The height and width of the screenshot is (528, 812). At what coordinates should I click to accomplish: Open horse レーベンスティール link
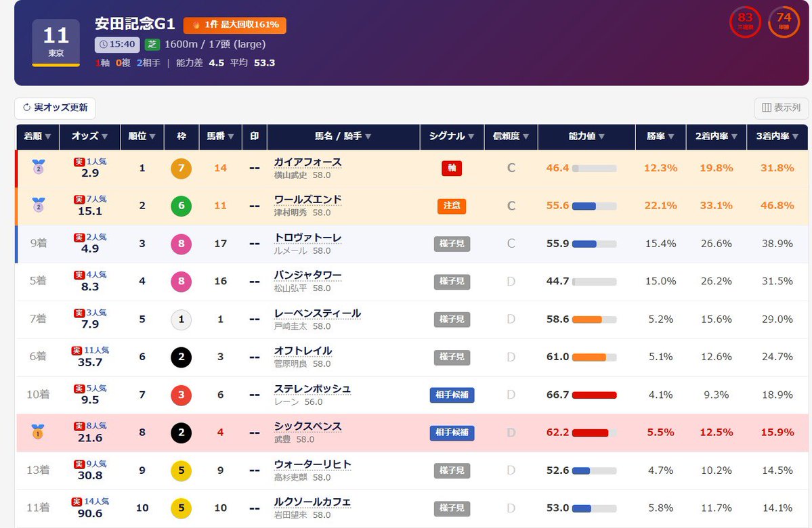pyautogui.click(x=318, y=313)
